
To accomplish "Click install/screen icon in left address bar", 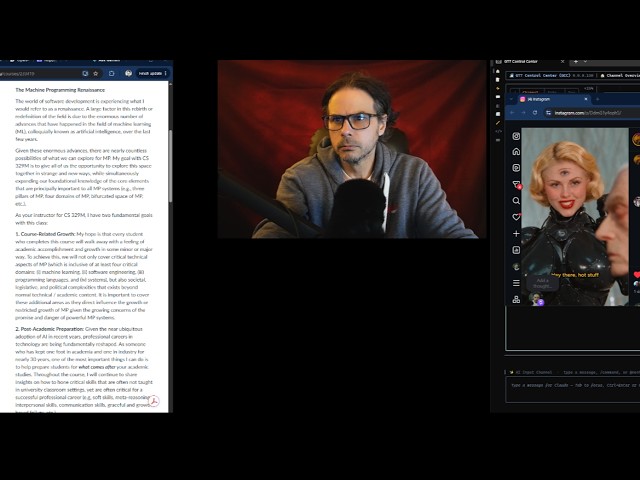I will pyautogui.click(x=85, y=73).
